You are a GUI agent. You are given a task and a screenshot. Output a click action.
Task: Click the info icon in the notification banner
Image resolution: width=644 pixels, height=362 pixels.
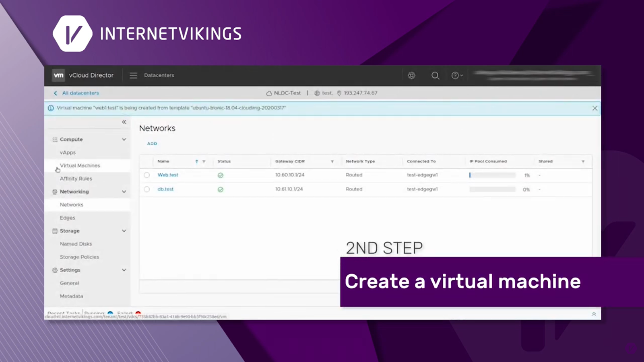51,108
